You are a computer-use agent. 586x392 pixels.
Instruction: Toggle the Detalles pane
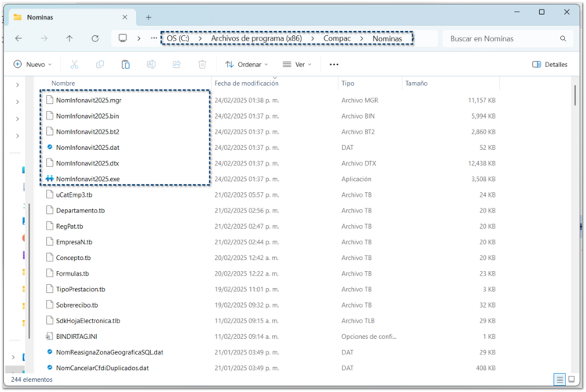(x=549, y=65)
